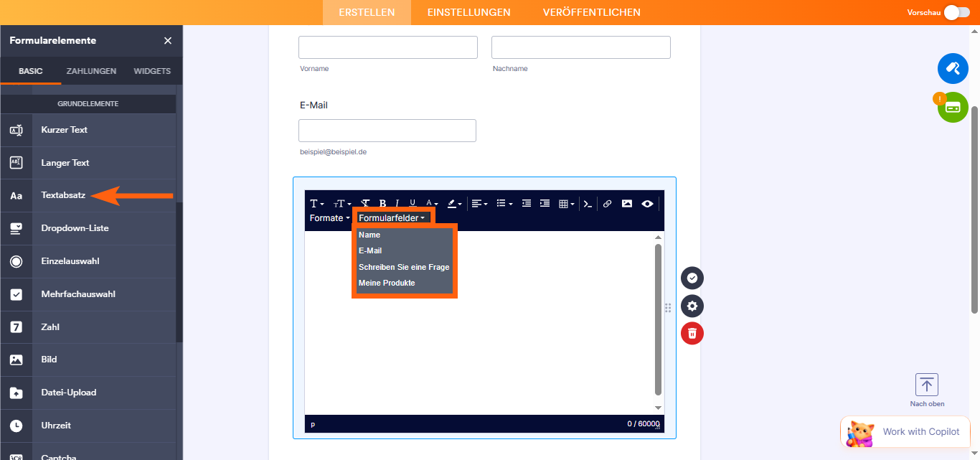Toggle underline formatting

tap(413, 204)
